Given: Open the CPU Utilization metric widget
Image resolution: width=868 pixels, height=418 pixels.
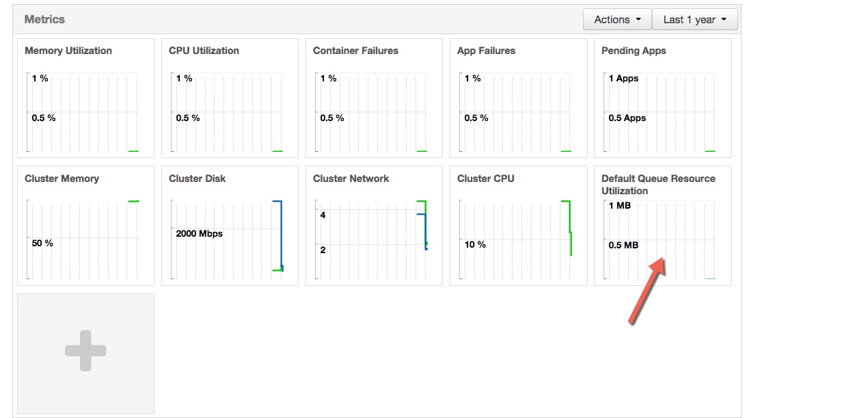Looking at the screenshot, I should [x=230, y=97].
